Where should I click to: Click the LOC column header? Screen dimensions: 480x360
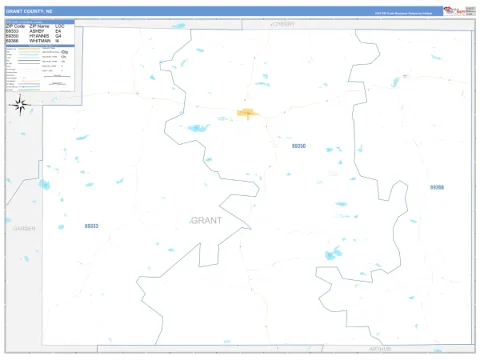[60, 26]
